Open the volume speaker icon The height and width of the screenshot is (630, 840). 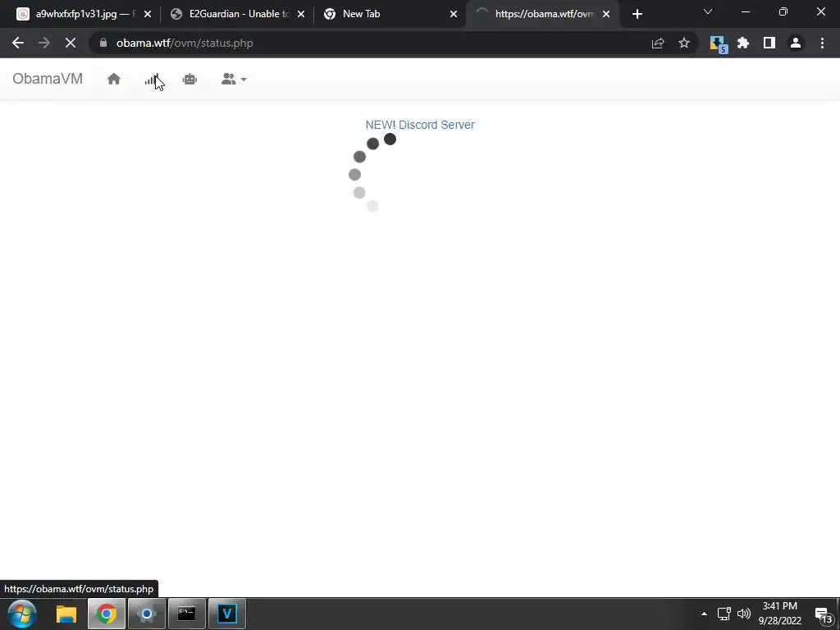pyautogui.click(x=744, y=614)
